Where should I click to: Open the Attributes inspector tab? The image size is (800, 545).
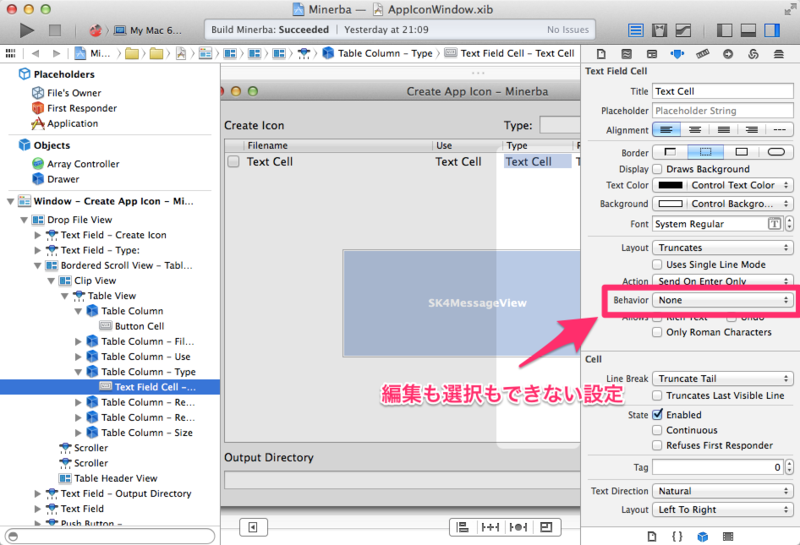[677, 54]
